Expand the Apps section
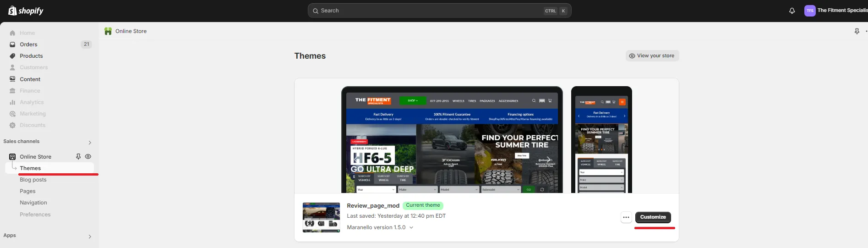The height and width of the screenshot is (248, 868). point(90,236)
